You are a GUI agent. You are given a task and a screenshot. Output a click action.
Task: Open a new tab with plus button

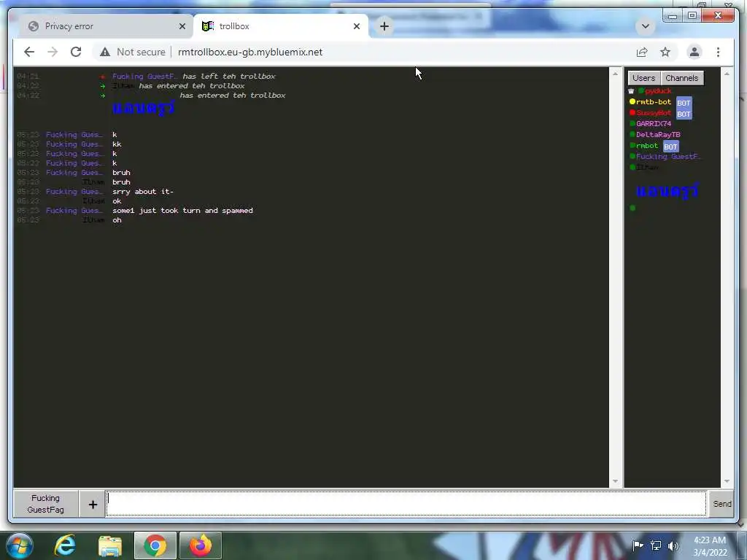click(x=384, y=26)
